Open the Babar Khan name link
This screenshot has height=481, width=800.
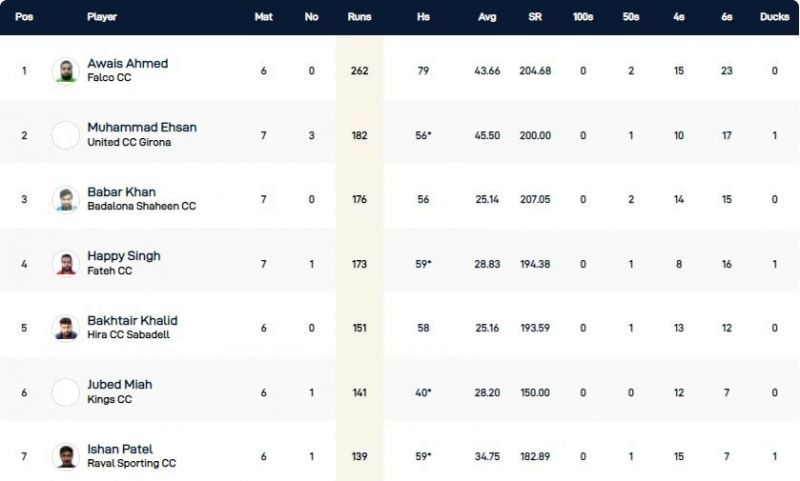click(121, 191)
